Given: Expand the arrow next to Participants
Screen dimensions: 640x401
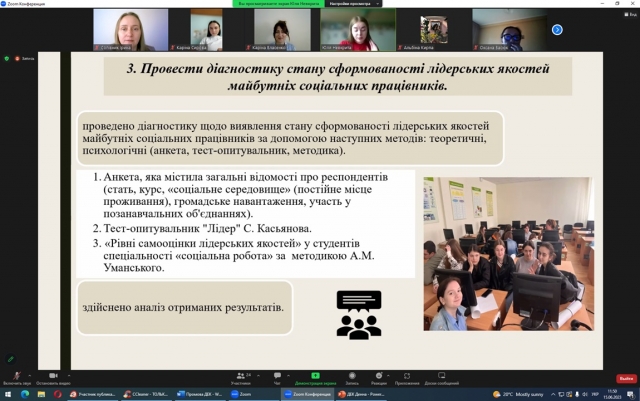Looking at the screenshot, I should point(258,375).
